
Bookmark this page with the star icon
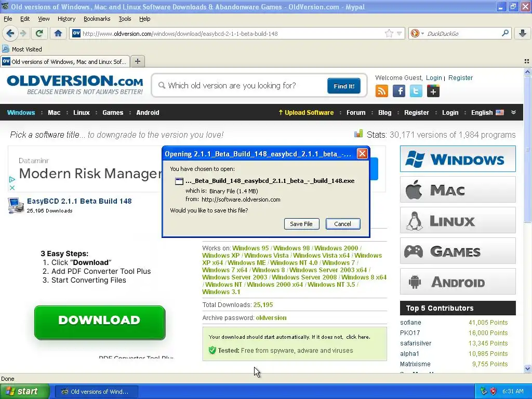coord(389,33)
